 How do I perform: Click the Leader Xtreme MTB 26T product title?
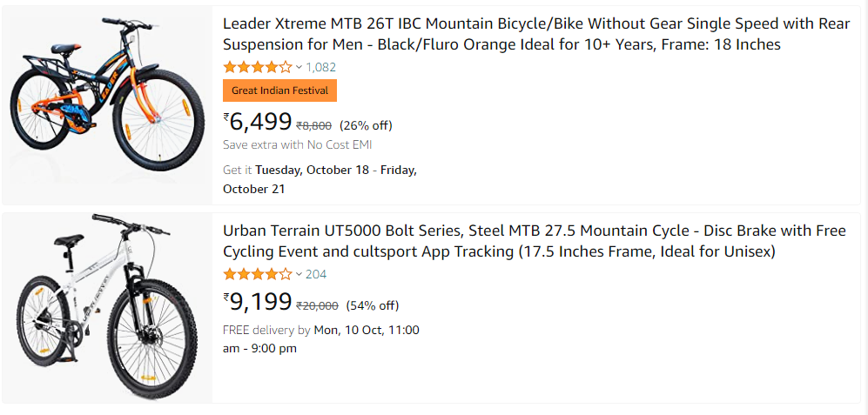click(535, 34)
